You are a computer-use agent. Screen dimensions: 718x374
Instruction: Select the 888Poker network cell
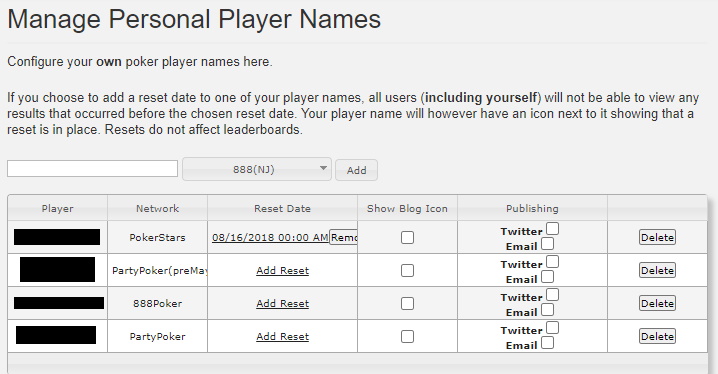pos(158,304)
